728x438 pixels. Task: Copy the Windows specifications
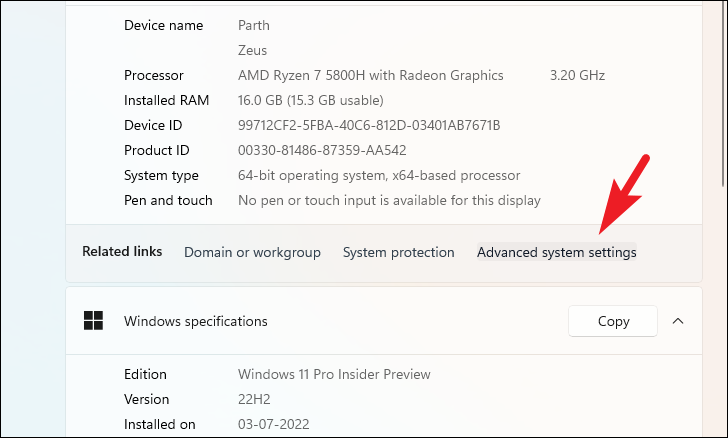click(x=613, y=321)
